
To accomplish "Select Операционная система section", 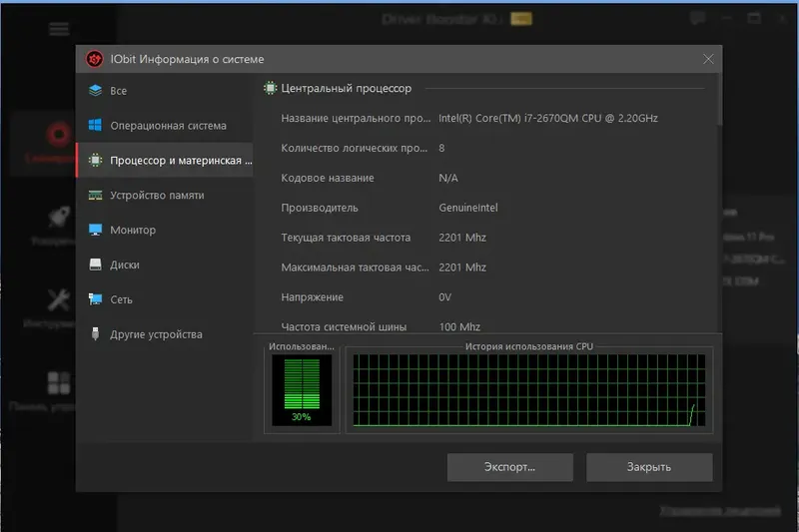I will pyautogui.click(x=164, y=125).
